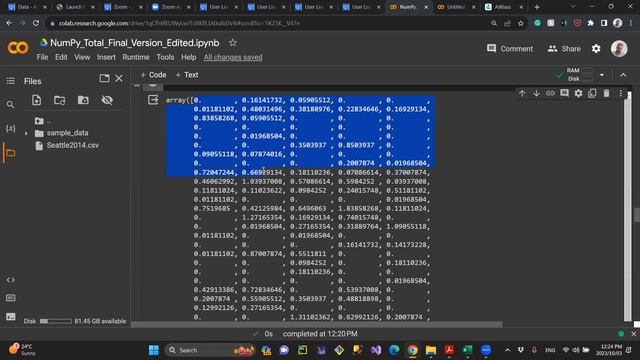Expand the sample_data folder

click(26, 133)
